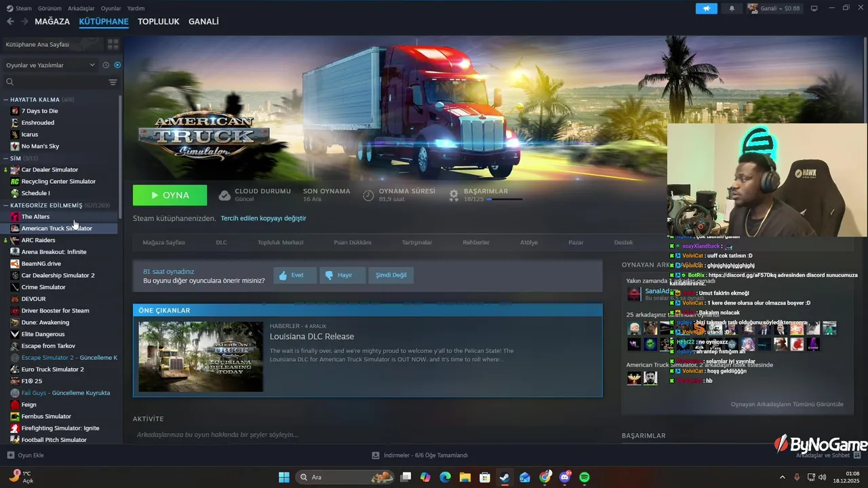
Task: Open Spotify from the taskbar
Action: point(585,477)
